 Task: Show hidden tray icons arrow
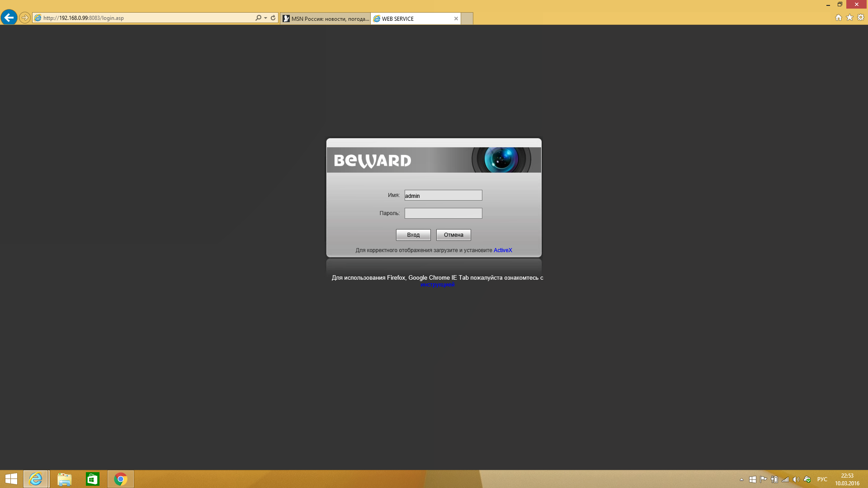[741, 479]
